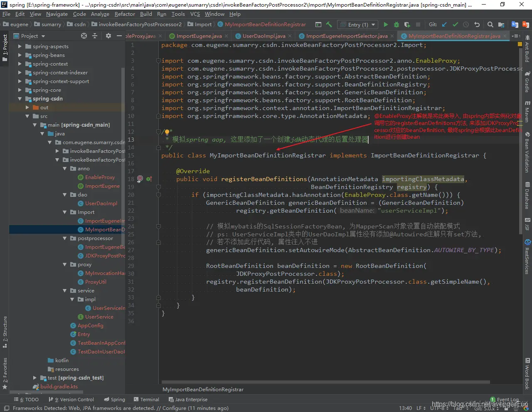Open the Maven side panel
Screen dimensions: 532x412
click(527, 111)
